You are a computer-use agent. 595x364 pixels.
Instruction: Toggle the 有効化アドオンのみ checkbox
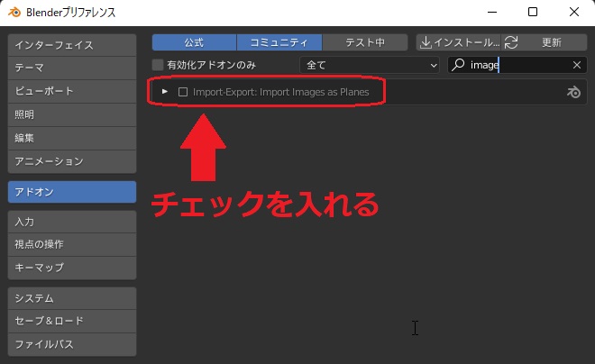(x=158, y=65)
